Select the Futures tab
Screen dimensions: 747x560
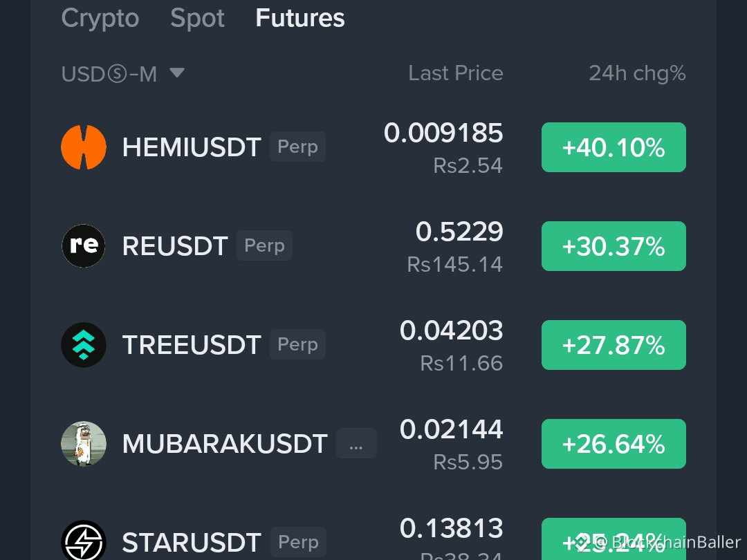[x=300, y=19]
